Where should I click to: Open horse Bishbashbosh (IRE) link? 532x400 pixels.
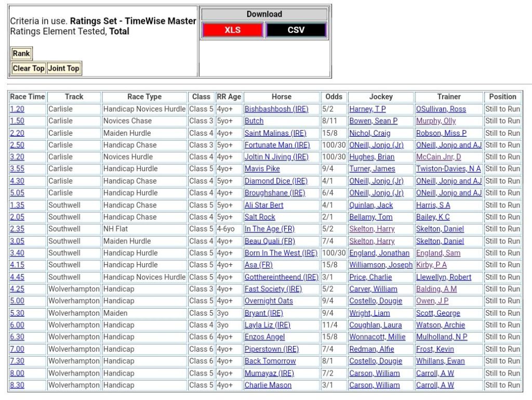(276, 109)
